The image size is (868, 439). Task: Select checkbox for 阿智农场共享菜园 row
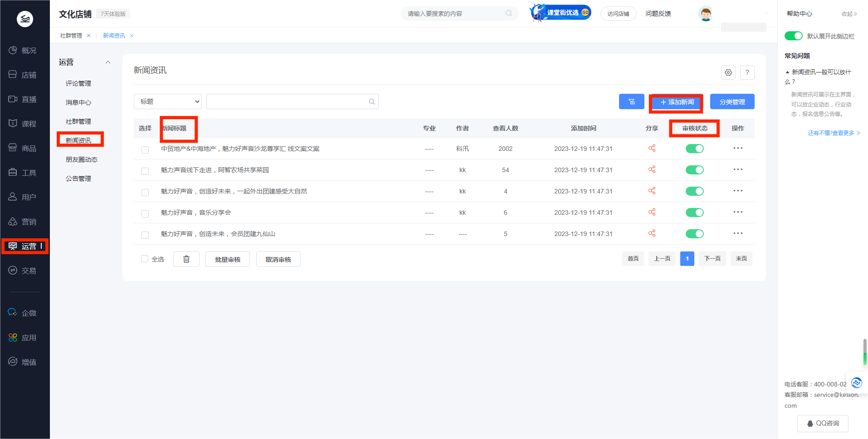pyautogui.click(x=145, y=171)
